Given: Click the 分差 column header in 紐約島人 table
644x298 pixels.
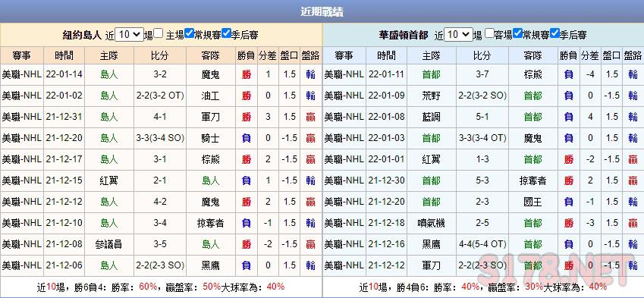Looking at the screenshot, I should point(268,55).
